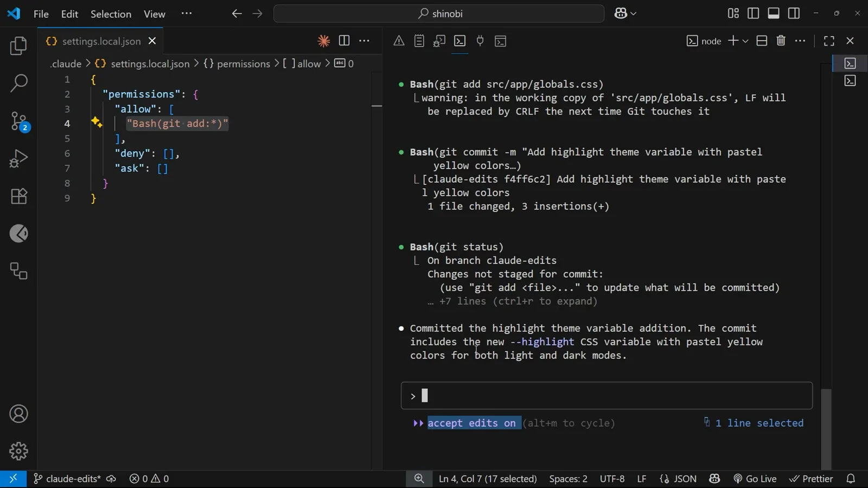
Task: Change end-of-line sequence LF
Action: click(642, 479)
